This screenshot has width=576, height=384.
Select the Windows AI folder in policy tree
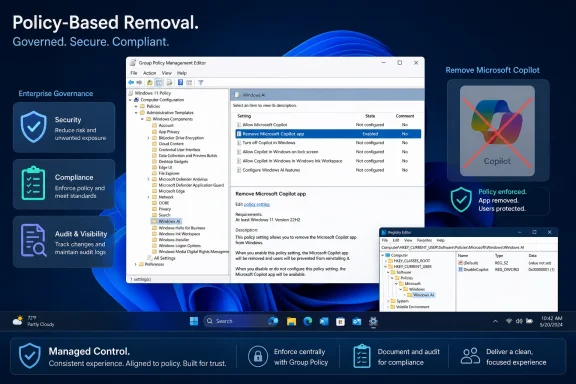pos(166,221)
